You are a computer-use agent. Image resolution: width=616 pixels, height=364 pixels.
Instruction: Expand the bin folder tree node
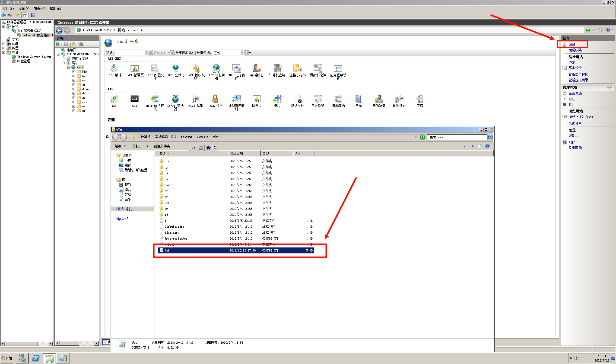click(74, 72)
